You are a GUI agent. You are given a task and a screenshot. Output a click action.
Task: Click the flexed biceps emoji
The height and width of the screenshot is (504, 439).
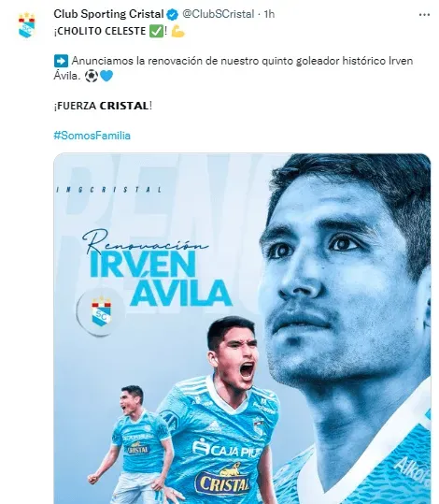(x=177, y=31)
